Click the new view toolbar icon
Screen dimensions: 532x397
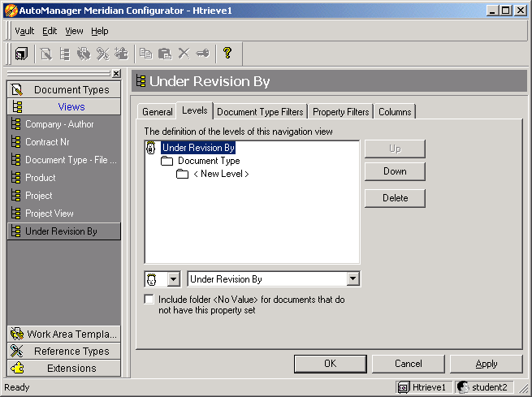[65, 54]
